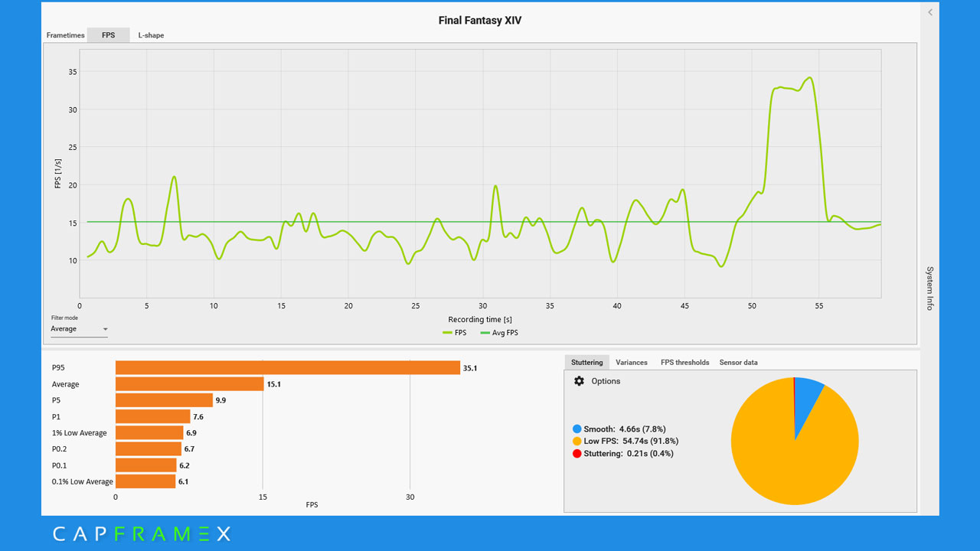This screenshot has width=980, height=551.
Task: Click the Options label in the Stuttering panel
Action: coord(606,381)
